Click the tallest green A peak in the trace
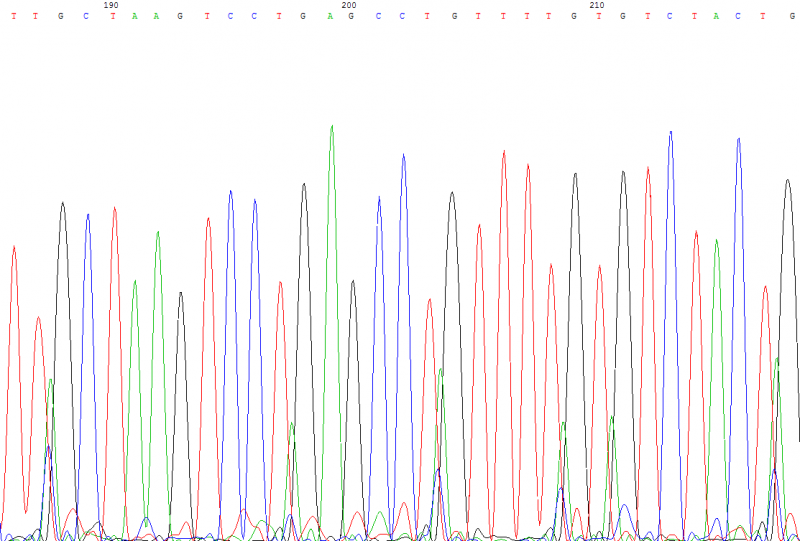Image resolution: width=800 pixels, height=541 pixels. (332, 127)
